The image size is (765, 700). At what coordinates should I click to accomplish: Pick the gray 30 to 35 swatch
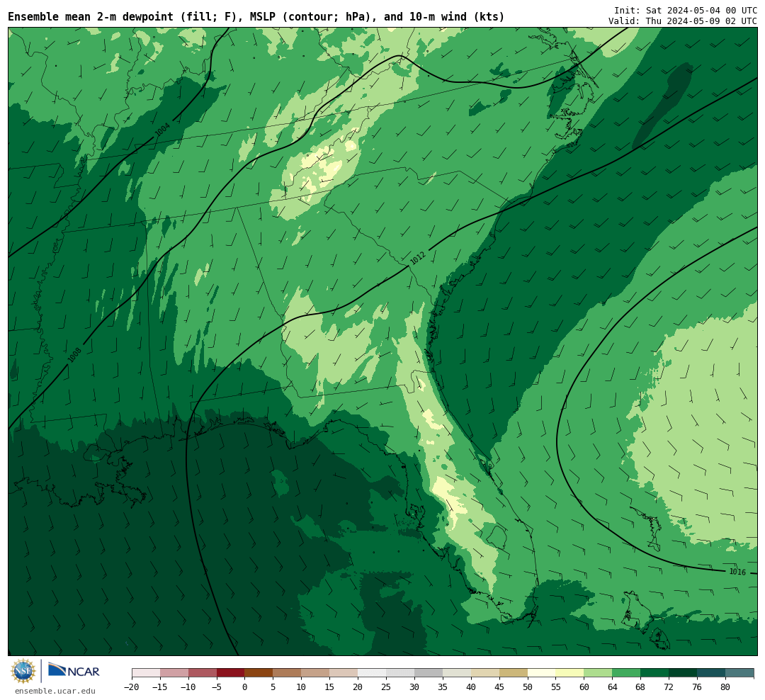429,673
